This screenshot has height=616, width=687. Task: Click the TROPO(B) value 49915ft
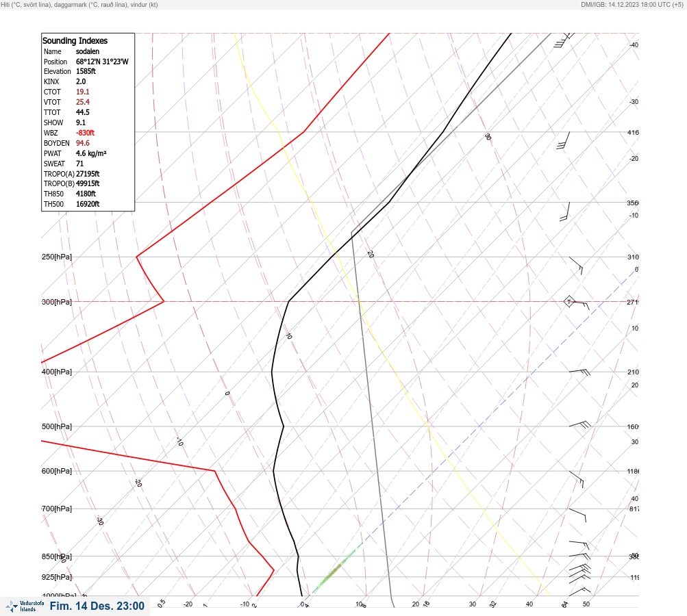point(88,183)
